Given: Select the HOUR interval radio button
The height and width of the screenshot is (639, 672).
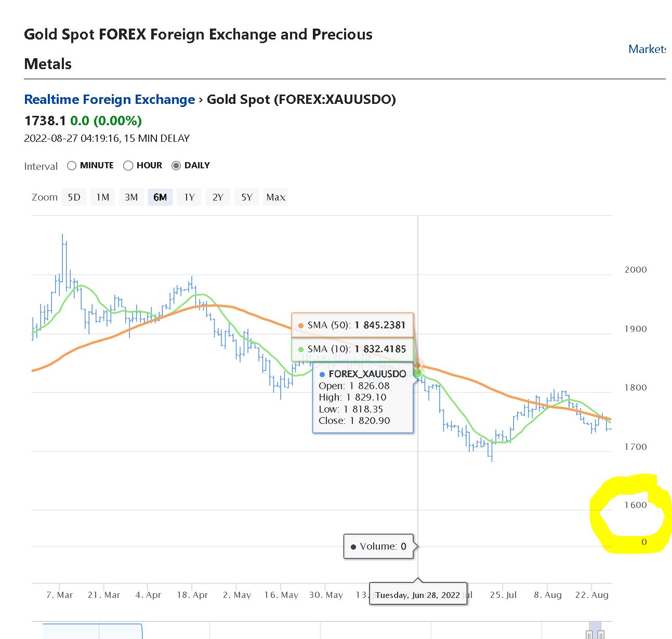Looking at the screenshot, I should pos(128,166).
